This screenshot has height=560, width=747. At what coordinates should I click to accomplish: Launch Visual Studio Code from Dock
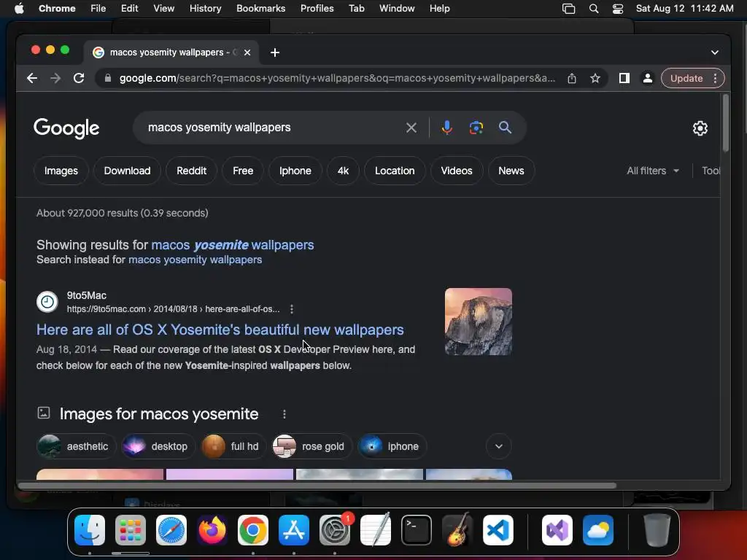pos(498,530)
